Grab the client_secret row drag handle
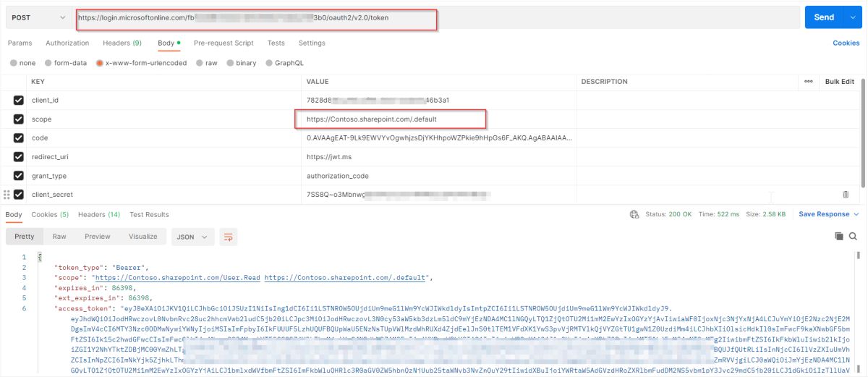The height and width of the screenshot is (377, 868). (7, 194)
